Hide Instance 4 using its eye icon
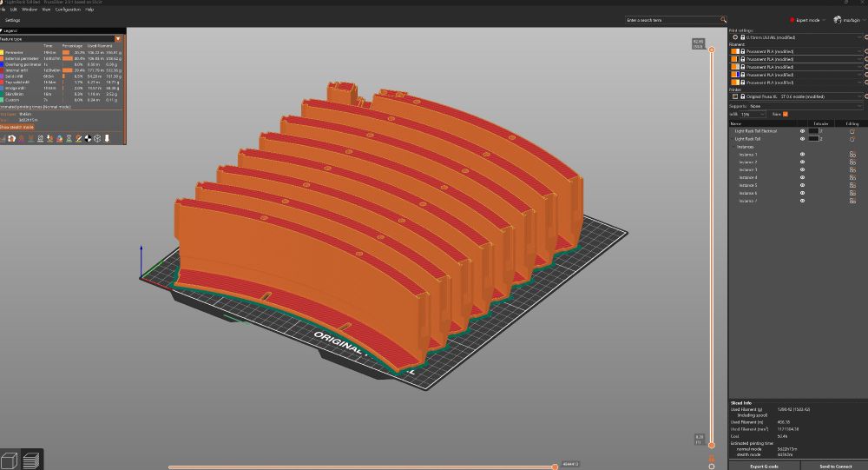This screenshot has height=470, width=868. (802, 178)
